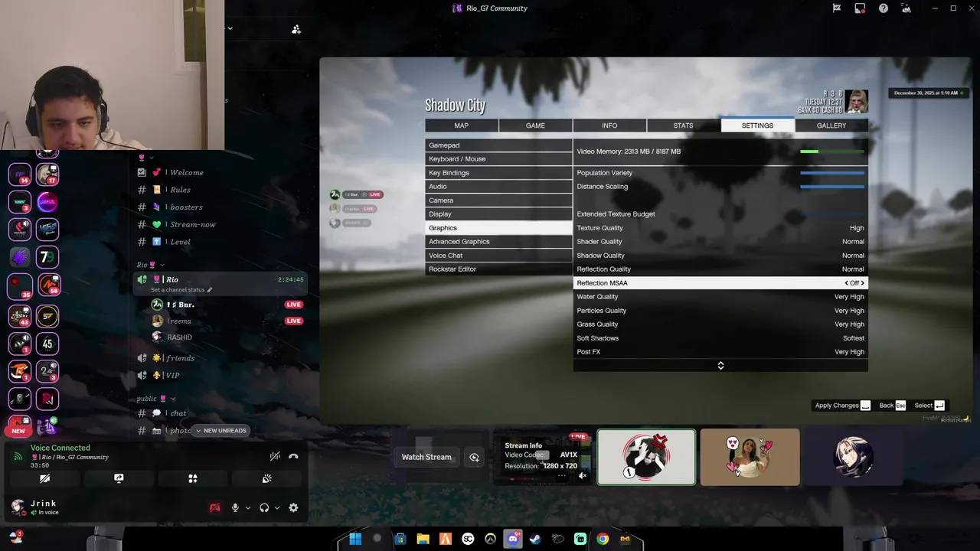Open the Stream-now channel

click(192, 224)
